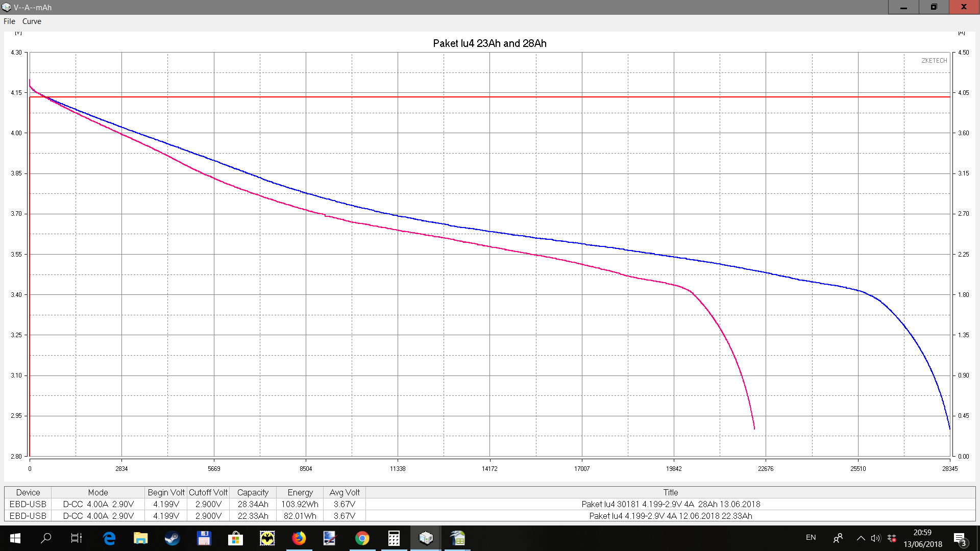Open Microsoft Store taskbar icon
This screenshot has height=551, width=980.
click(235, 538)
